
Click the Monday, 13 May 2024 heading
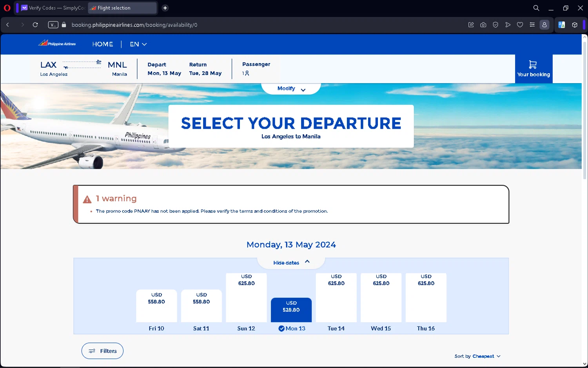coord(291,245)
